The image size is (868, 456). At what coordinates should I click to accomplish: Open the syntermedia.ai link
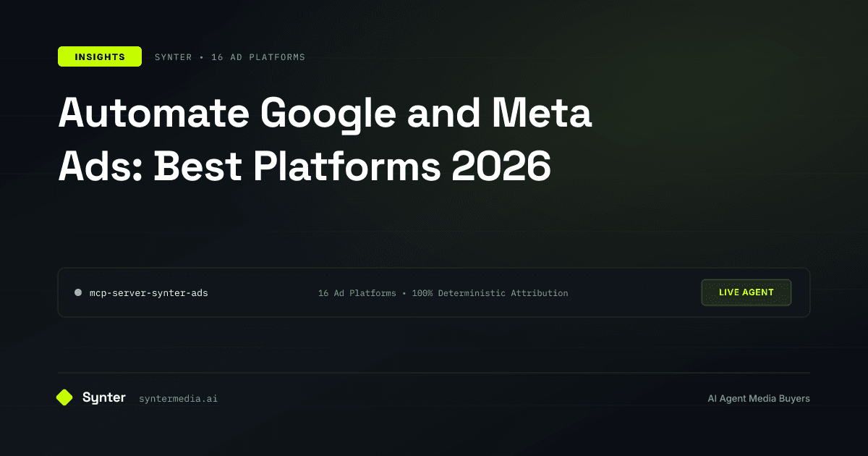[x=178, y=399]
